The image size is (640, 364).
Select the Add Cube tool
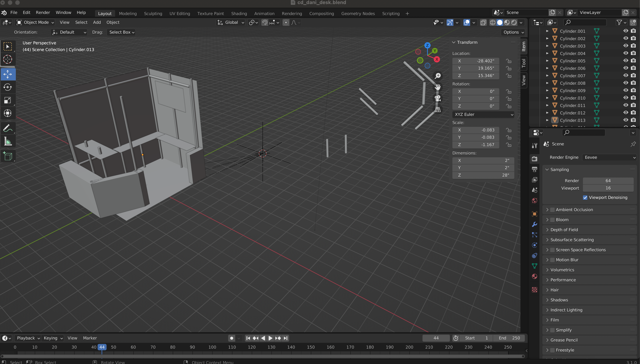[x=7, y=156]
